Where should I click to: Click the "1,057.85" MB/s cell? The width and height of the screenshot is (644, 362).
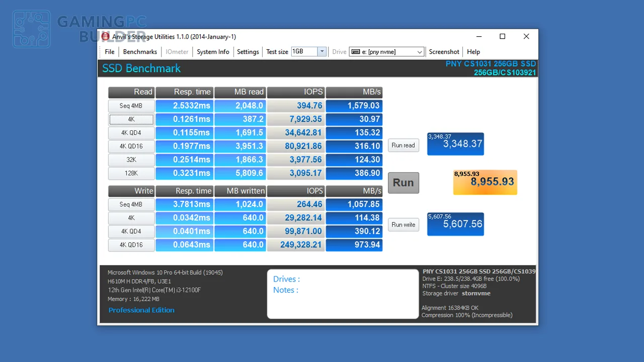point(354,205)
